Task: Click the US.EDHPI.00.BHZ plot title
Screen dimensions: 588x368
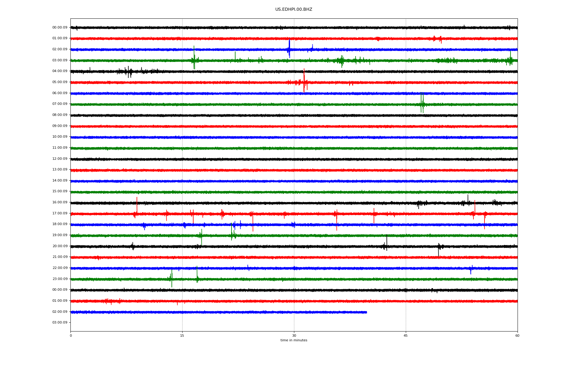Action: click(293, 10)
